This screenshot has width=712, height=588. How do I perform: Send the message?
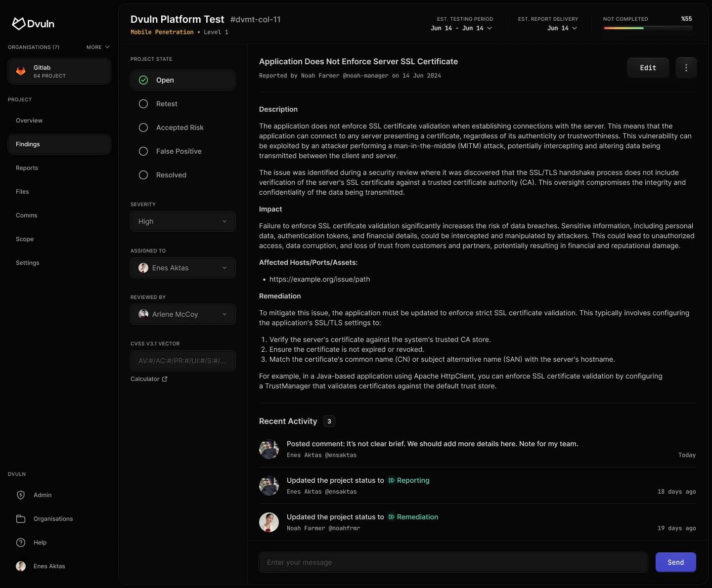pyautogui.click(x=676, y=562)
